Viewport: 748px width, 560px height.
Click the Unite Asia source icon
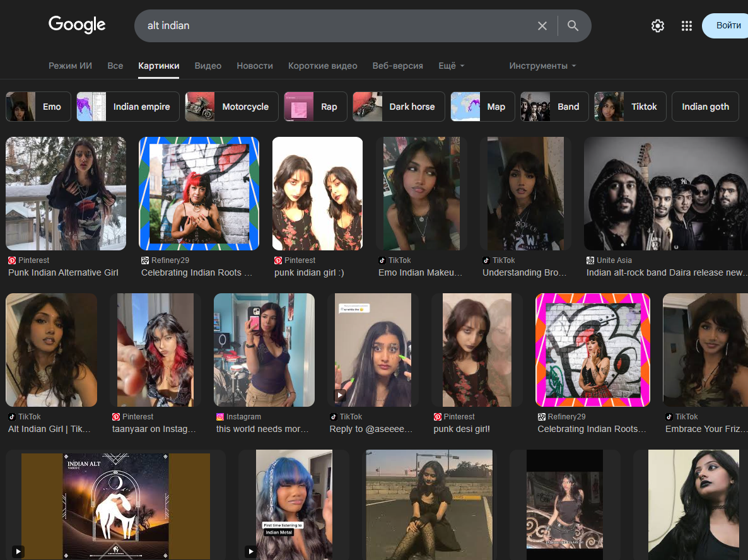[592, 260]
